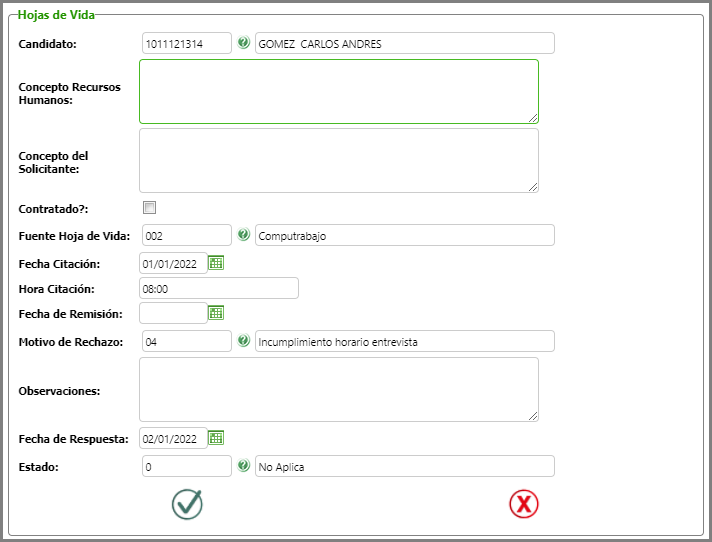Toggle the Contratado checkbox

[x=150, y=208]
